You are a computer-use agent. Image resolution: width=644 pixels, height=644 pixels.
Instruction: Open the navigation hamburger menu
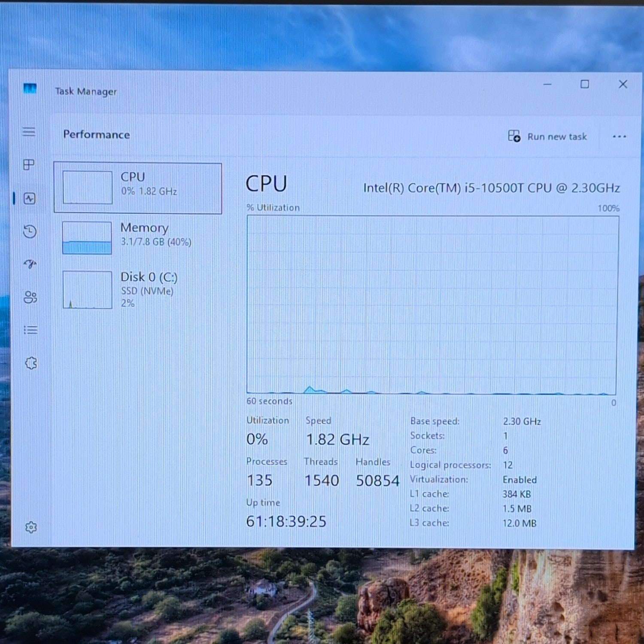(29, 131)
